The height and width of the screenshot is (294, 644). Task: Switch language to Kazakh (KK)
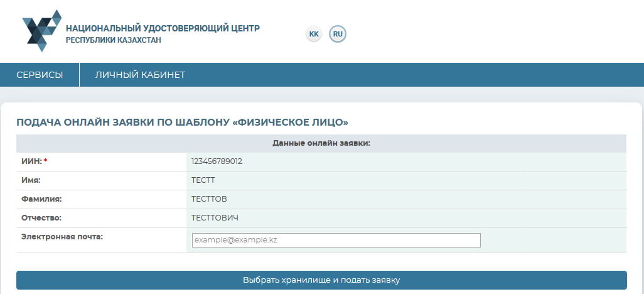[x=314, y=33]
